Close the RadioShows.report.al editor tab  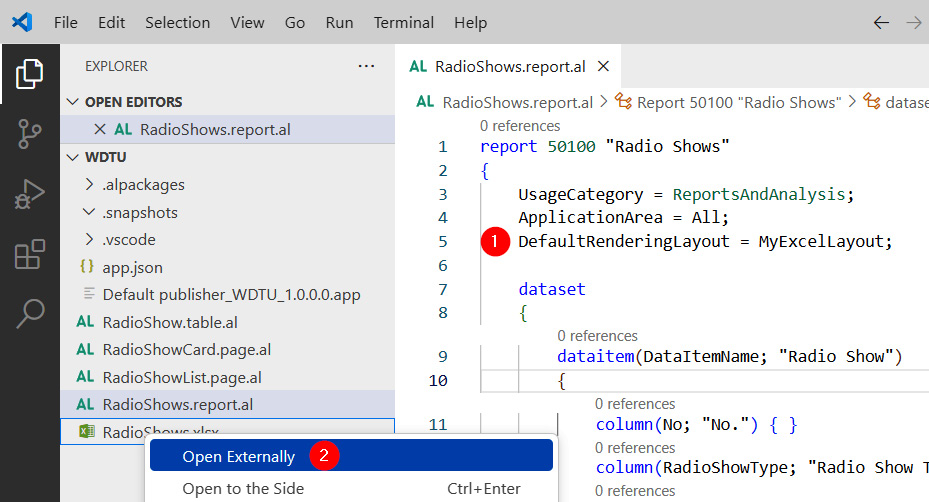pos(603,66)
